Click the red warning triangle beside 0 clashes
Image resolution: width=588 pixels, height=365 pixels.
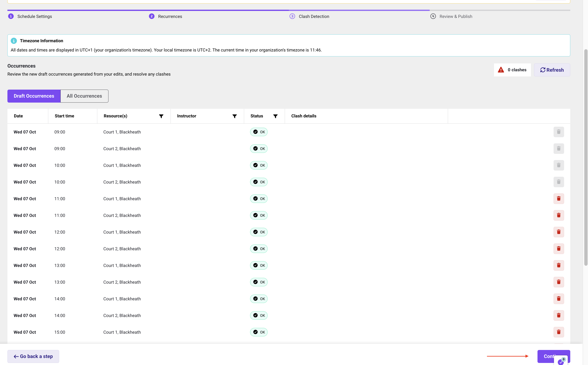coord(501,70)
